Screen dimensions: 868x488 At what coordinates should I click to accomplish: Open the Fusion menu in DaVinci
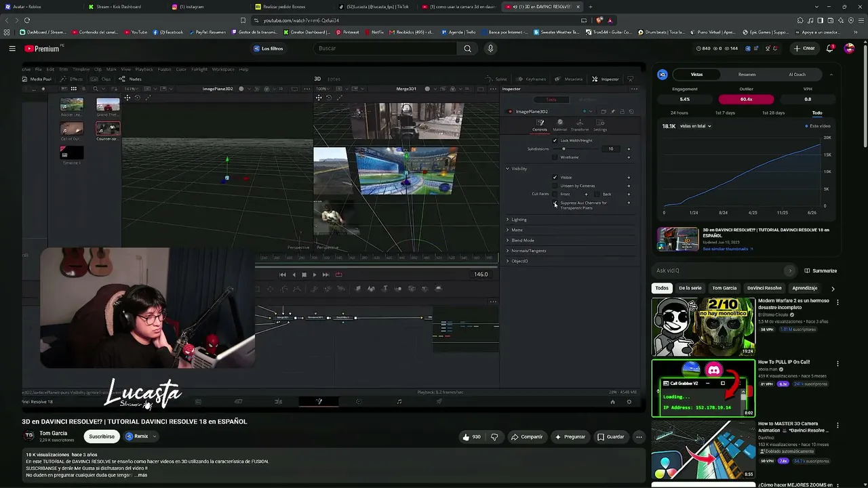(x=164, y=69)
